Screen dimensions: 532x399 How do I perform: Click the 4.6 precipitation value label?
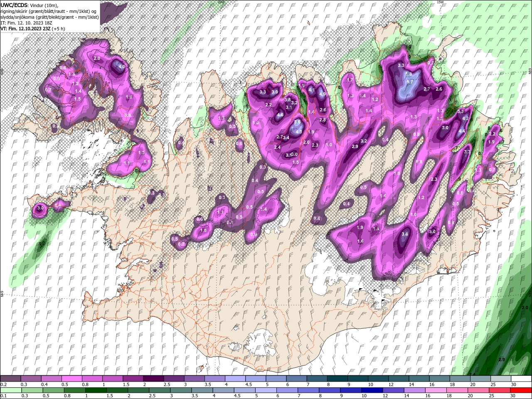click(280, 115)
